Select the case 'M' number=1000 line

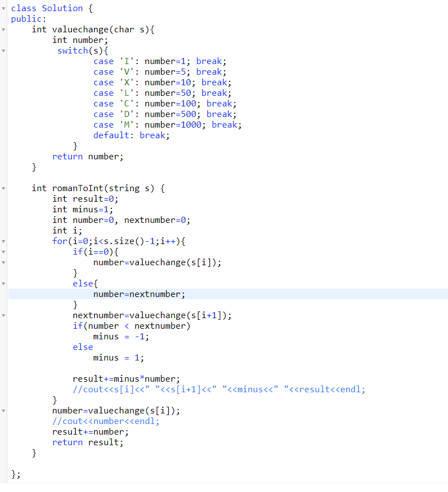coord(168,125)
